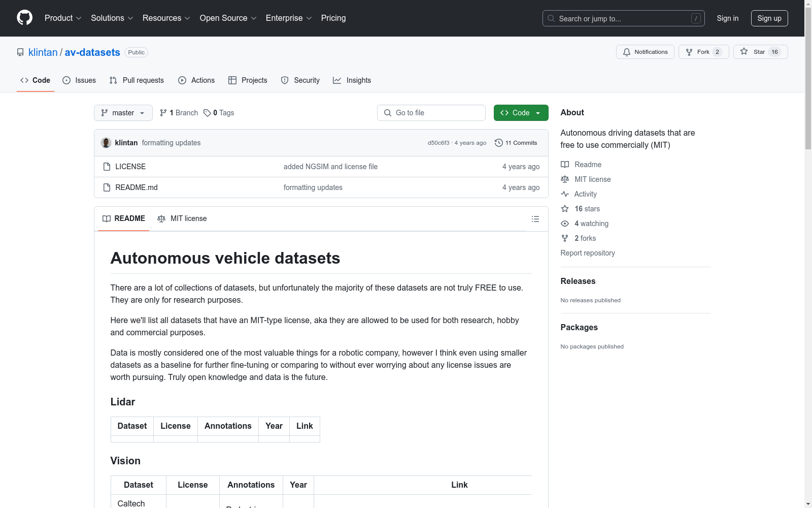This screenshot has height=508, width=812.
Task: Switch to the Insights tab
Action: 352,80
